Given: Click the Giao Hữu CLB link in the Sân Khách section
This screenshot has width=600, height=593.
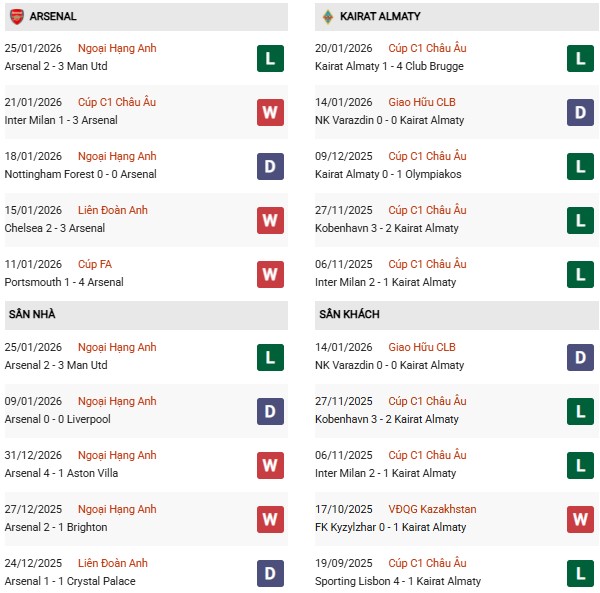Looking at the screenshot, I should tap(422, 347).
